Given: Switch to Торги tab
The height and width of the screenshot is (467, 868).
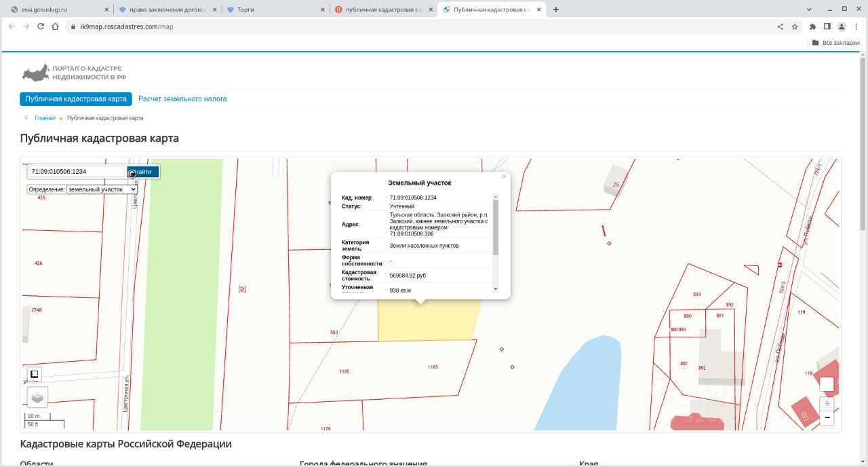Looking at the screenshot, I should click(275, 10).
